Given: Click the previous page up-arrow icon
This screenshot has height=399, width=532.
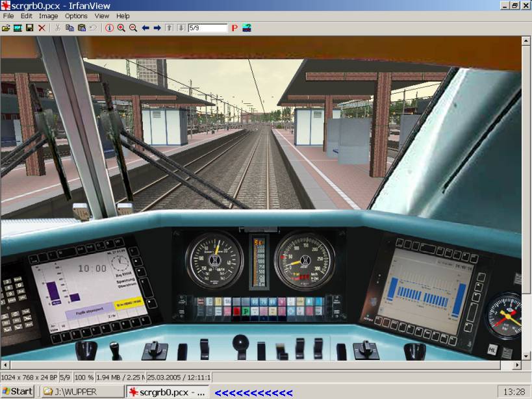Looking at the screenshot, I should [x=170, y=28].
